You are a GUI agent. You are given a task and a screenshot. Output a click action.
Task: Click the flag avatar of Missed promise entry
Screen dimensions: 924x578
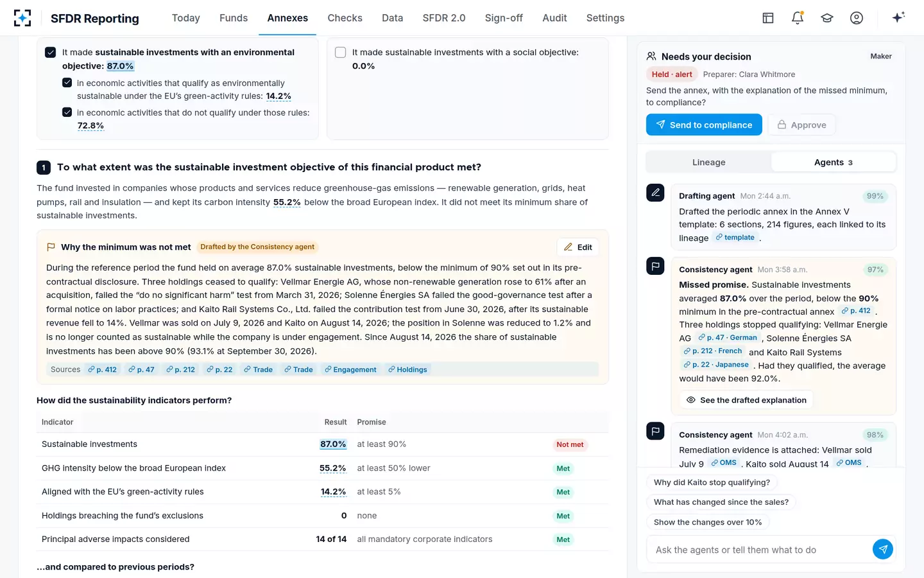pyautogui.click(x=655, y=265)
